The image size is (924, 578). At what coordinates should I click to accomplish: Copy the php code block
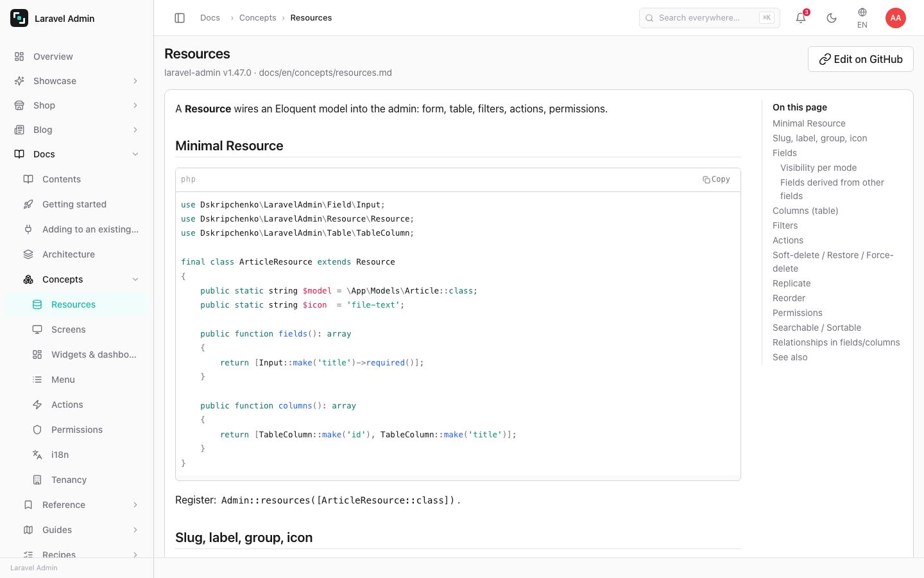716,179
